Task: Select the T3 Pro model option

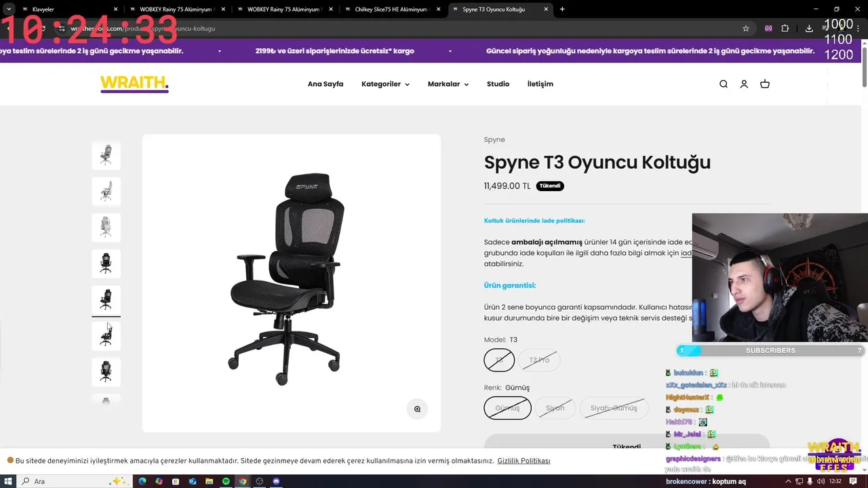Action: [539, 360]
